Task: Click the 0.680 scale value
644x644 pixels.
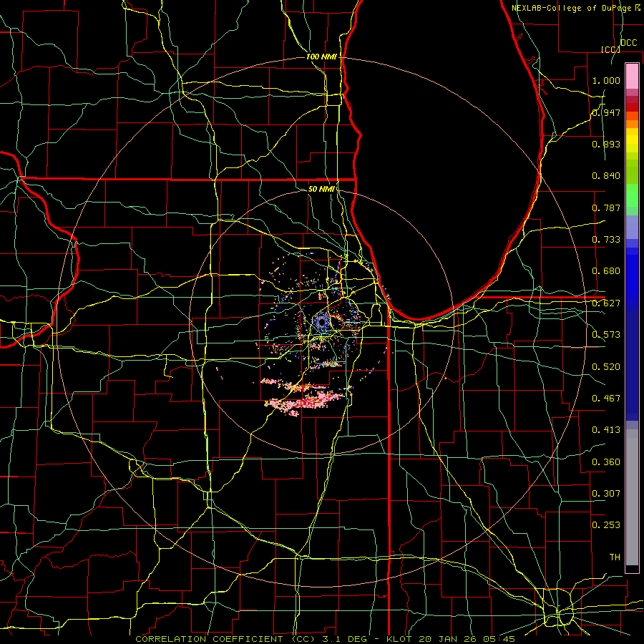Action: pos(606,271)
